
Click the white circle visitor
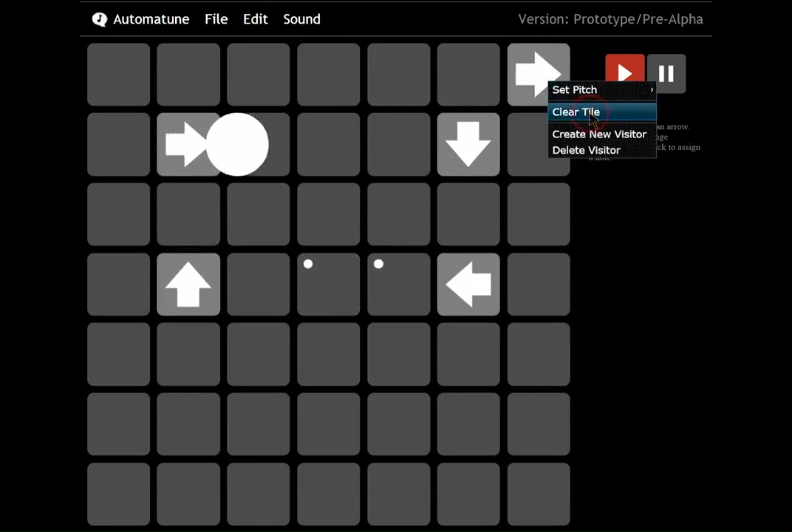(x=237, y=145)
